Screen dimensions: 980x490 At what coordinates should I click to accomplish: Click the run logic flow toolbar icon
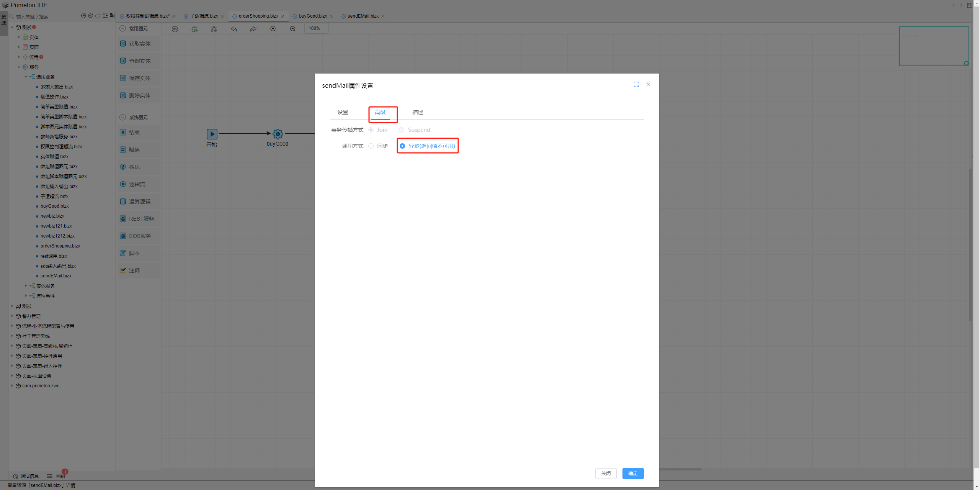click(175, 29)
